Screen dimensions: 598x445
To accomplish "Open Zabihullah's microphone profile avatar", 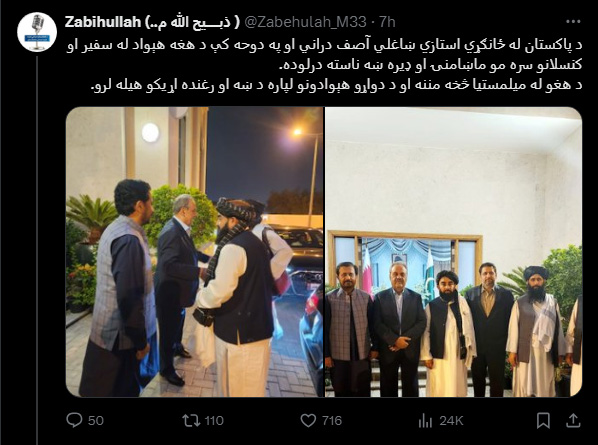I will (x=37, y=32).
